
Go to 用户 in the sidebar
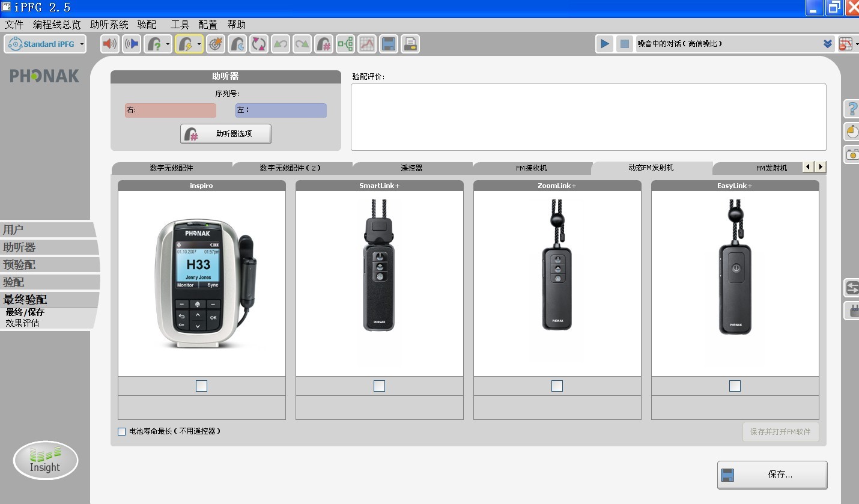tap(48, 229)
